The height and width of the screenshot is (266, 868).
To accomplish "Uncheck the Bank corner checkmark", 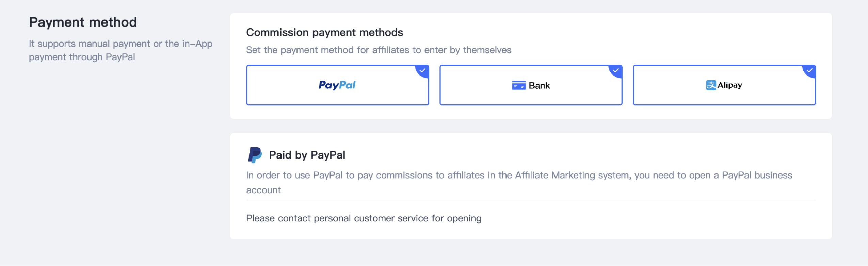I will coord(616,70).
